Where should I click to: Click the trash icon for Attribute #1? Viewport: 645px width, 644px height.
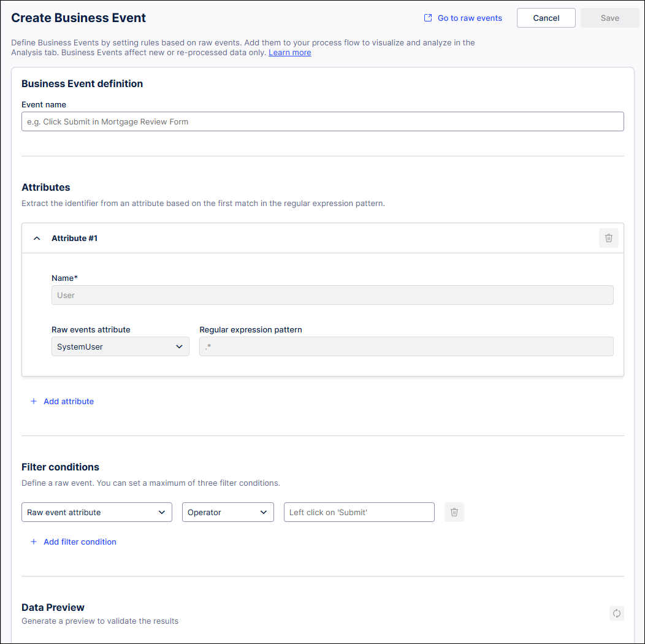click(608, 238)
